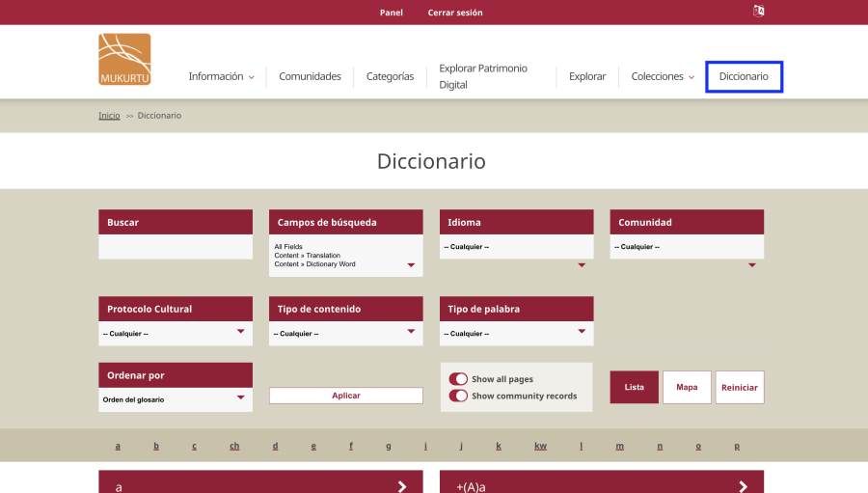Image resolution: width=868 pixels, height=493 pixels.
Task: Toggle Show community records switch
Action: 458,396
